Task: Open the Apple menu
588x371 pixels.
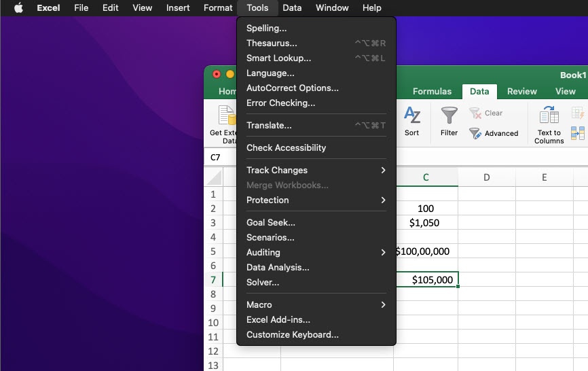Action: 18,8
